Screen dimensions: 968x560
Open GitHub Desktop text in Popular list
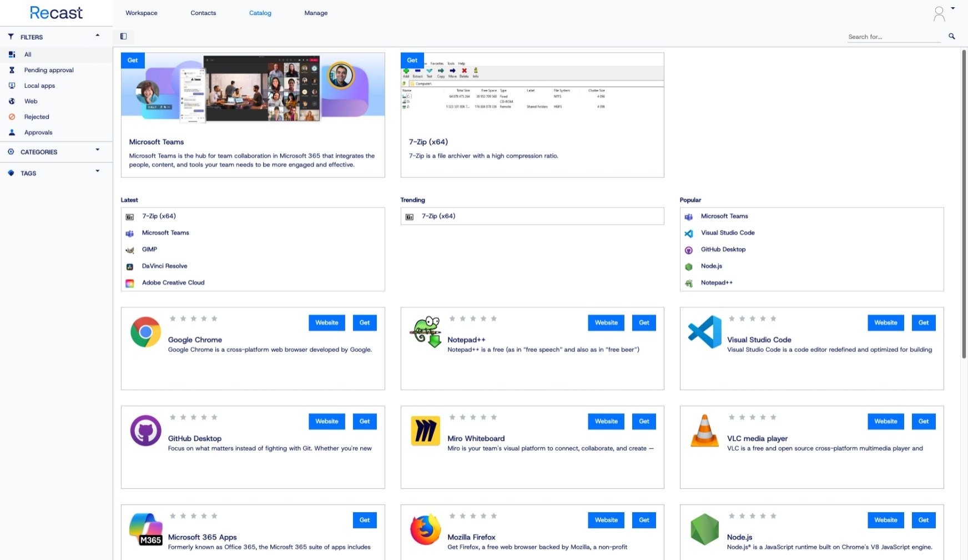(723, 250)
